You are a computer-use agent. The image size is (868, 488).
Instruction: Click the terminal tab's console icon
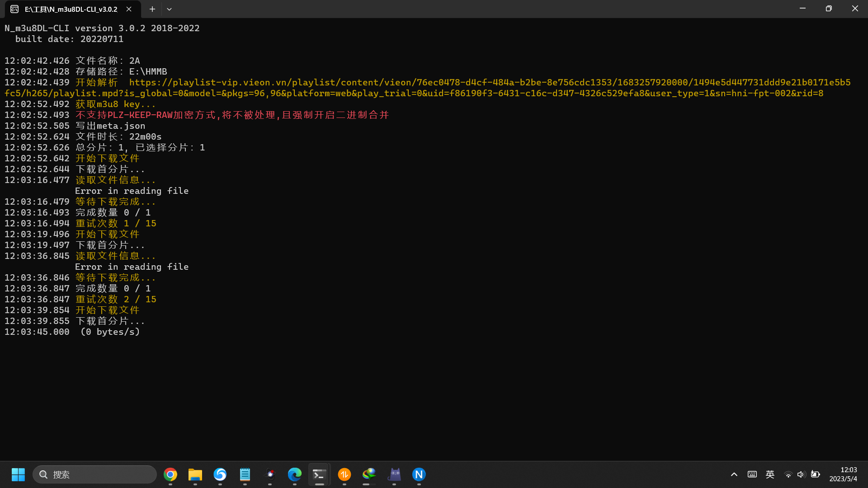click(x=14, y=9)
